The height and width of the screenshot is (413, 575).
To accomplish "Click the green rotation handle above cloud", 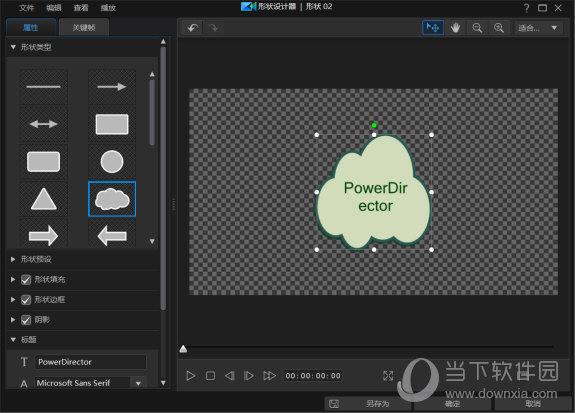I will pyautogui.click(x=374, y=125).
